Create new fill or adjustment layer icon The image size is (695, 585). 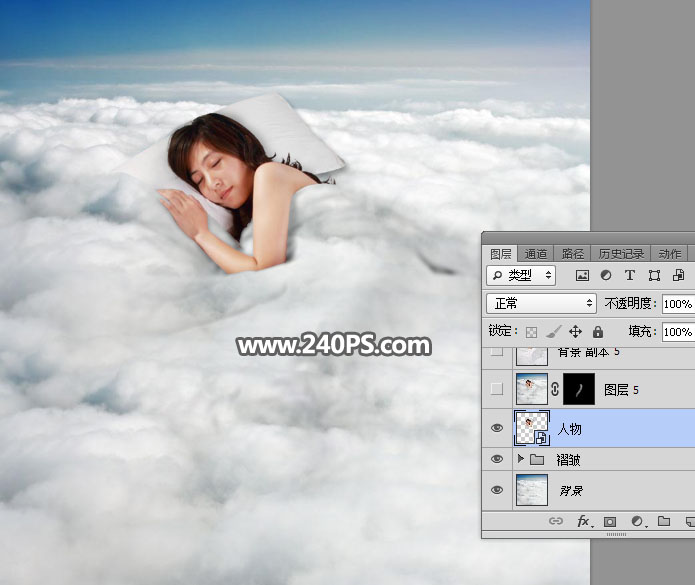coord(637,522)
